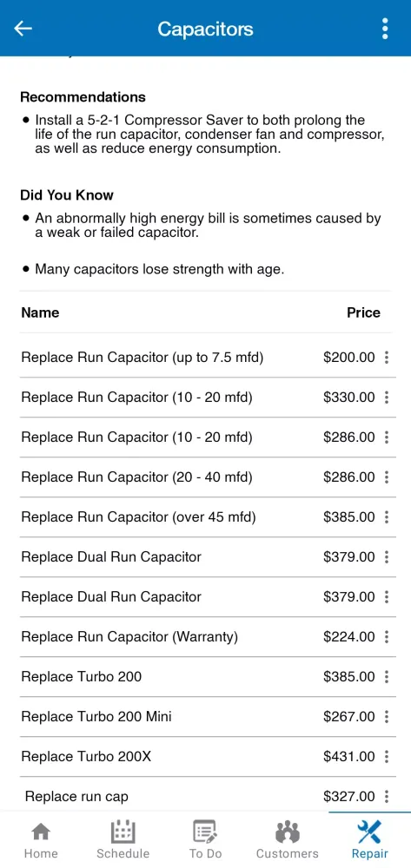Tap the Name column header

(x=40, y=312)
